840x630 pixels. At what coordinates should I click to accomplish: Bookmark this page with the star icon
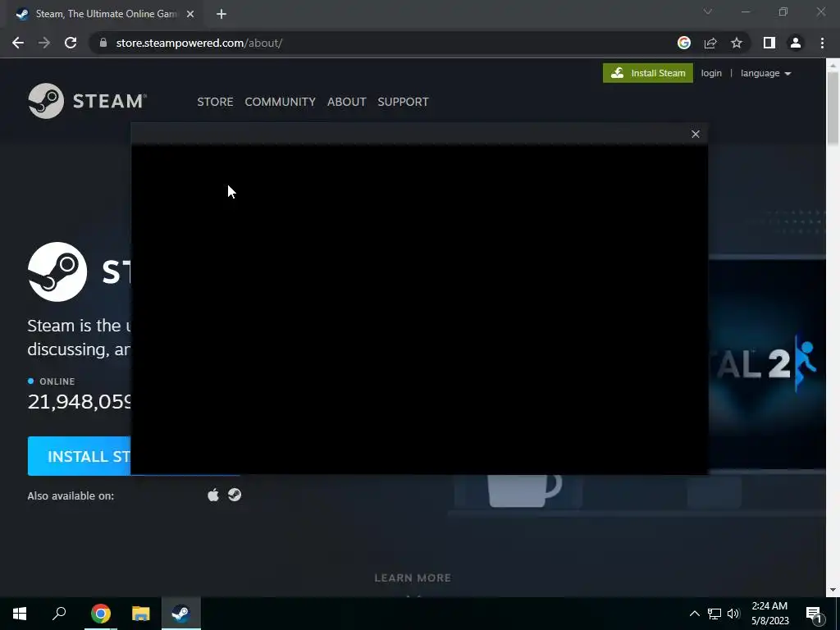tap(737, 43)
